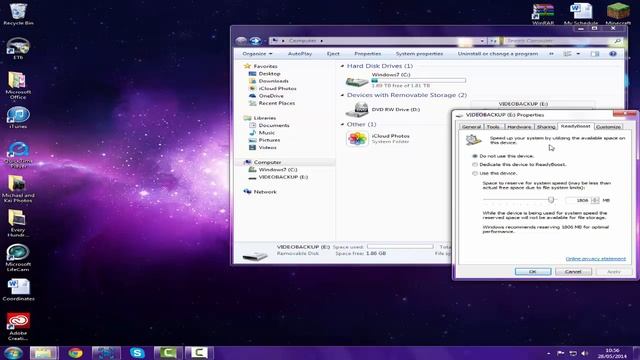Show more toolbar commands chevron
The image size is (640, 360).
(551, 53)
